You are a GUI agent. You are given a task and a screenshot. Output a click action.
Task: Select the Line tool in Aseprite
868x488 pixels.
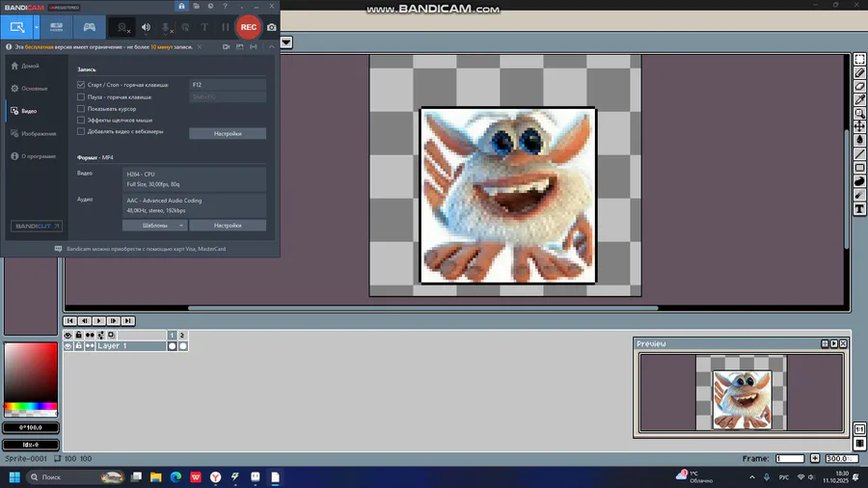tap(859, 153)
